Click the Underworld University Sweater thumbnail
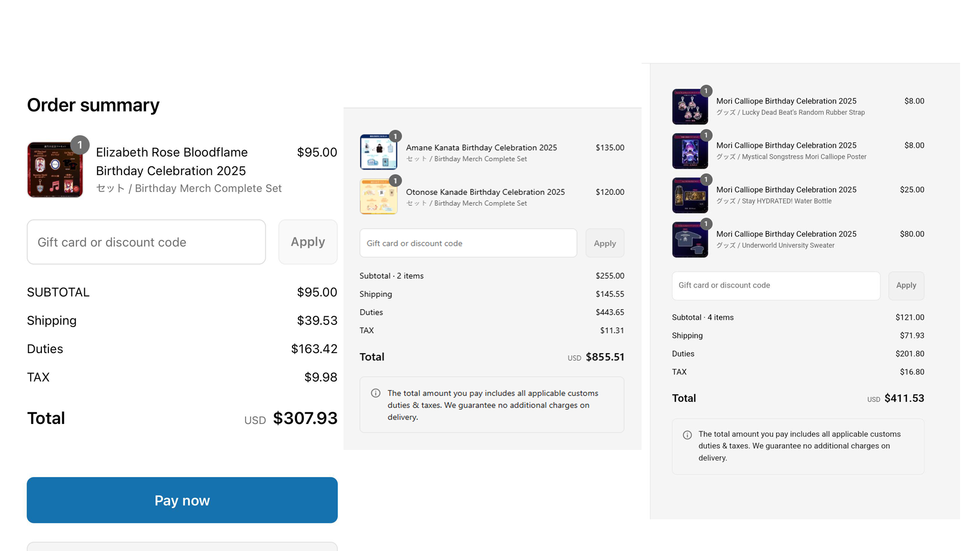 pyautogui.click(x=690, y=240)
